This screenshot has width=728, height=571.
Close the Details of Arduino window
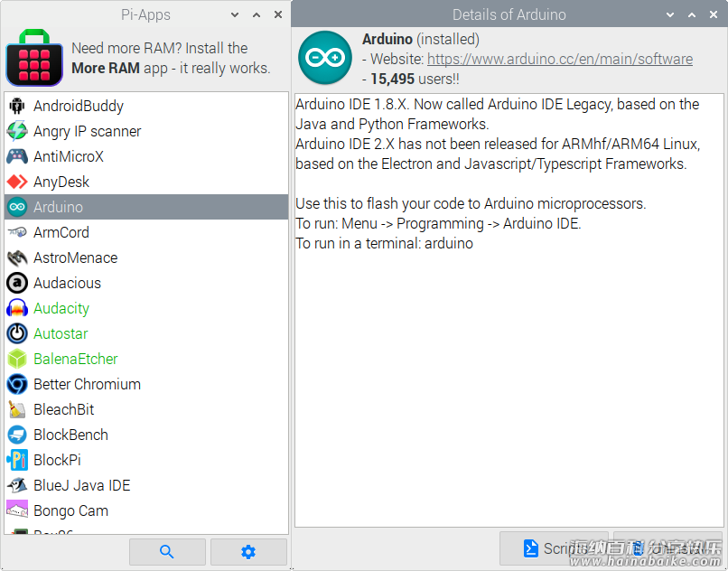714,14
